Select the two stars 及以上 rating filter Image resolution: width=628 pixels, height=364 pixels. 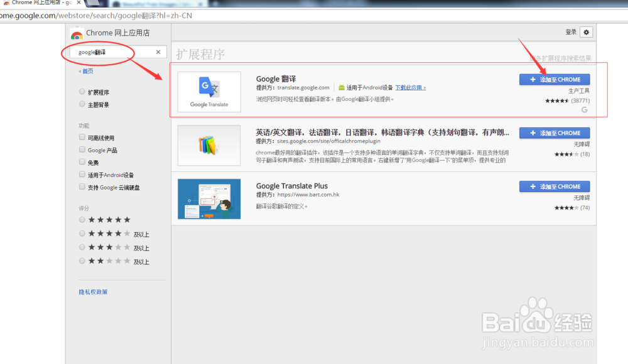[82, 261]
